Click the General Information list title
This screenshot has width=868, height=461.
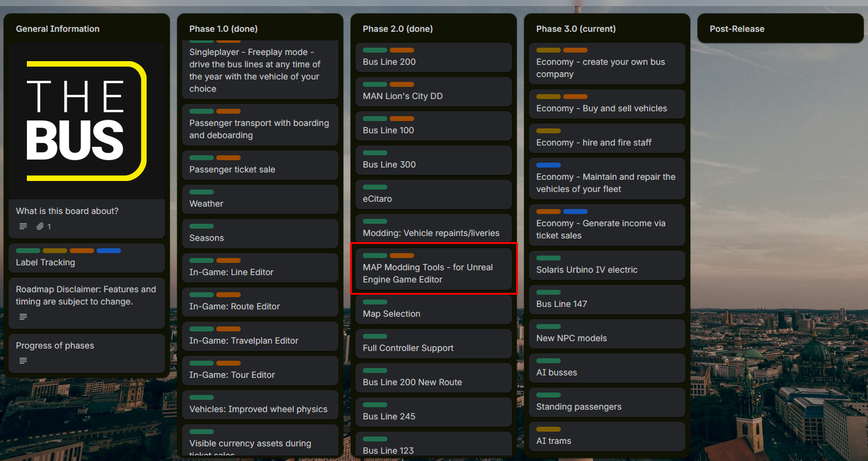(57, 29)
